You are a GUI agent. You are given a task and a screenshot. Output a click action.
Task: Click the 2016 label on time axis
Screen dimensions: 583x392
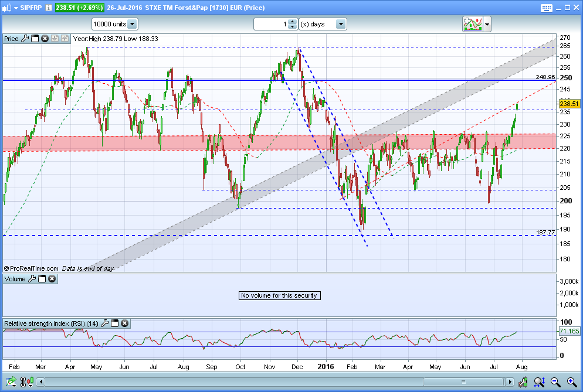[x=326, y=367]
